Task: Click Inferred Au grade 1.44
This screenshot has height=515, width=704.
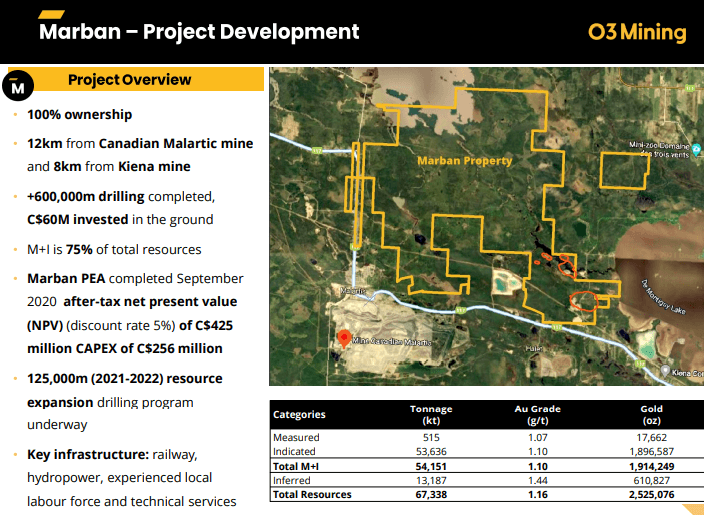Action: [537, 480]
